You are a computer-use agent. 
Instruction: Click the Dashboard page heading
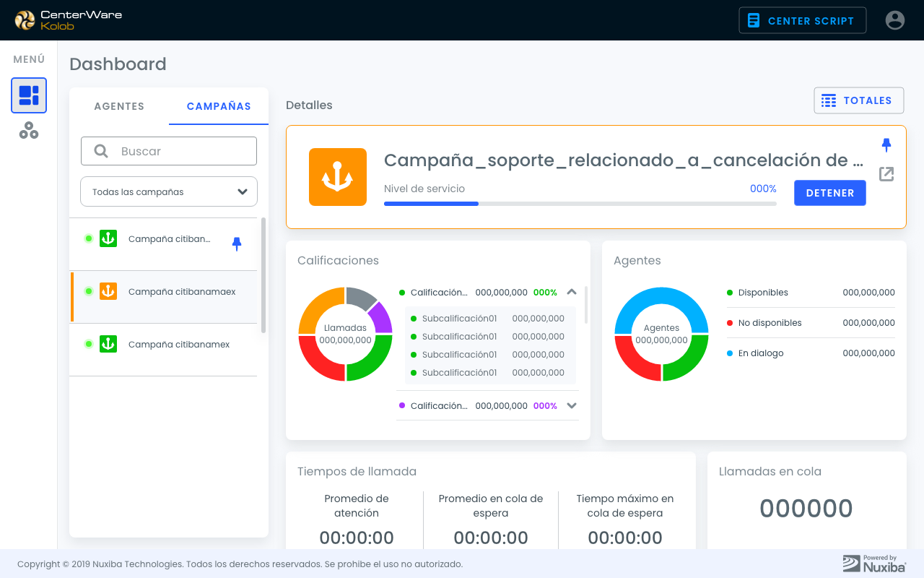(118, 64)
